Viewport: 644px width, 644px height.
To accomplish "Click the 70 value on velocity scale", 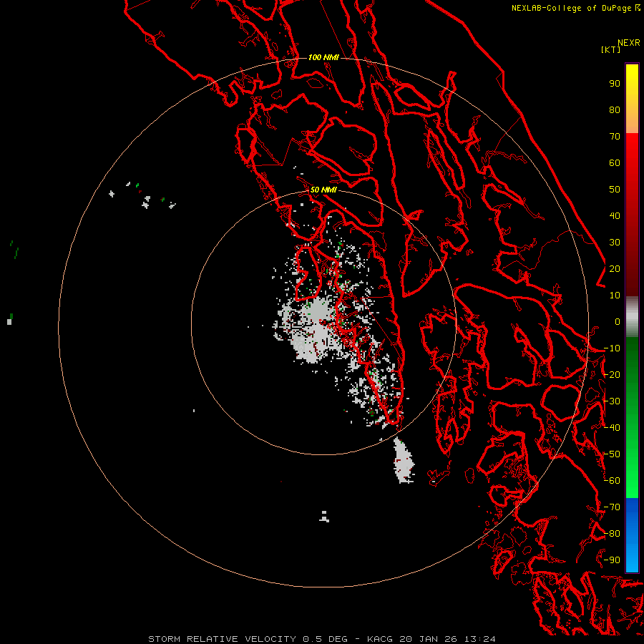I will 615,137.
